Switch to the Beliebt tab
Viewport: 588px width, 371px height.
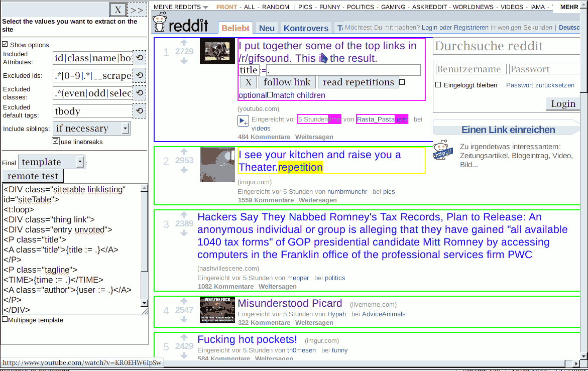point(235,28)
